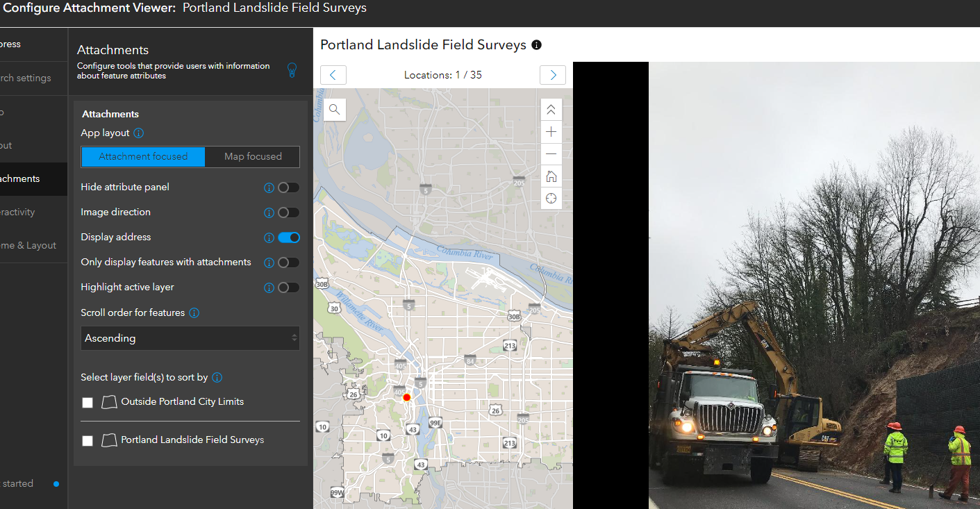
Task: Select Attachment focused layout option
Action: (x=142, y=156)
